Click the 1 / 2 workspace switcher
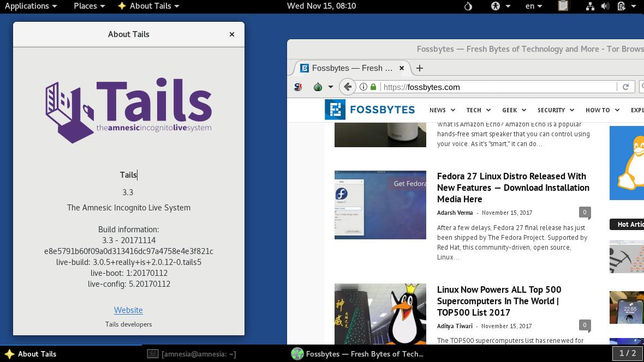Viewport: 644px width, 362px height. pos(627,353)
